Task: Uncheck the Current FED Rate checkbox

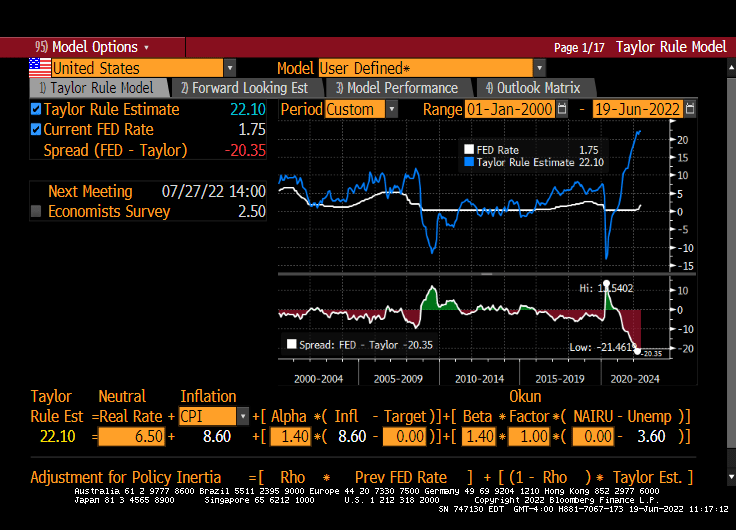Action: pos(37,129)
